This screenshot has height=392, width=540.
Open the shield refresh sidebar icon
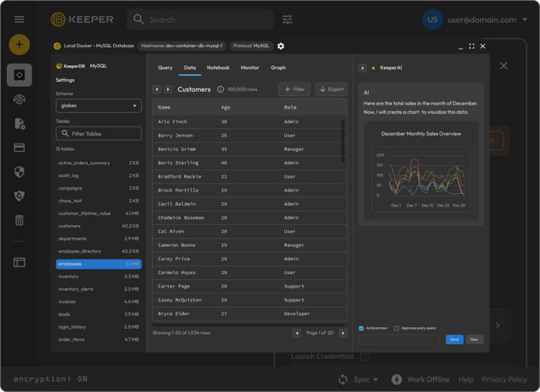click(x=19, y=196)
